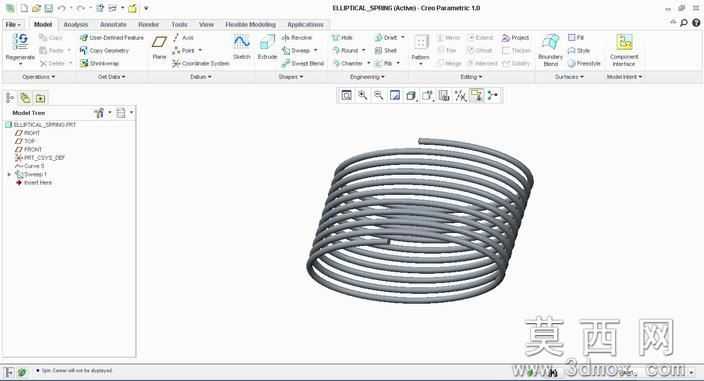The width and height of the screenshot is (704, 381).
Task: Switch to the Flexible Modeling tab
Action: pyautogui.click(x=251, y=24)
